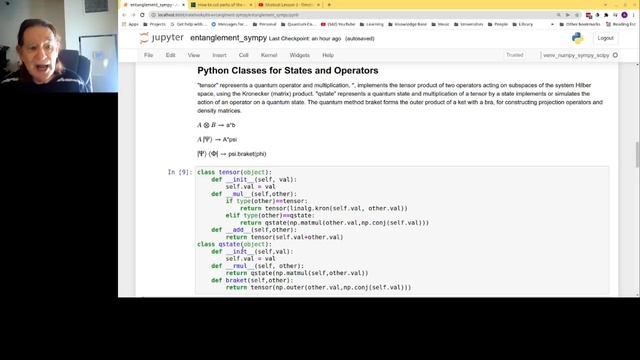Click the presenter webcam video thumbnail
640x360 pixels.
[59, 46]
